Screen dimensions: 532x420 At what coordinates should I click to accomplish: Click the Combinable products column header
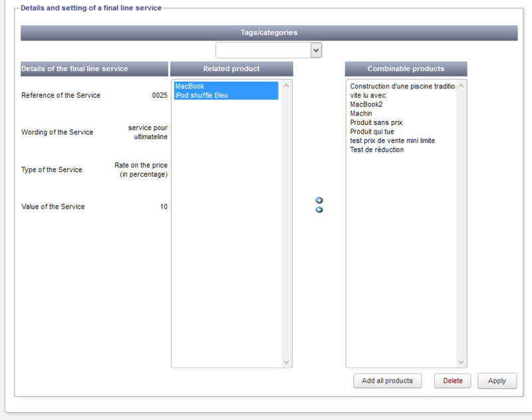point(406,69)
